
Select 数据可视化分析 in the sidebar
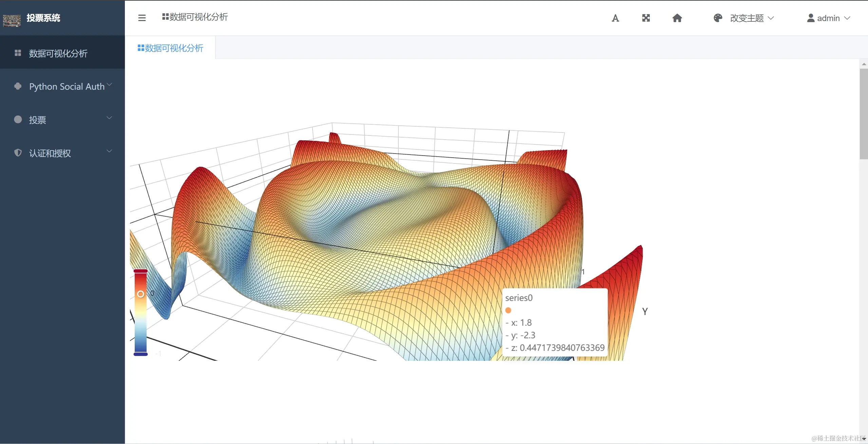pyautogui.click(x=58, y=53)
